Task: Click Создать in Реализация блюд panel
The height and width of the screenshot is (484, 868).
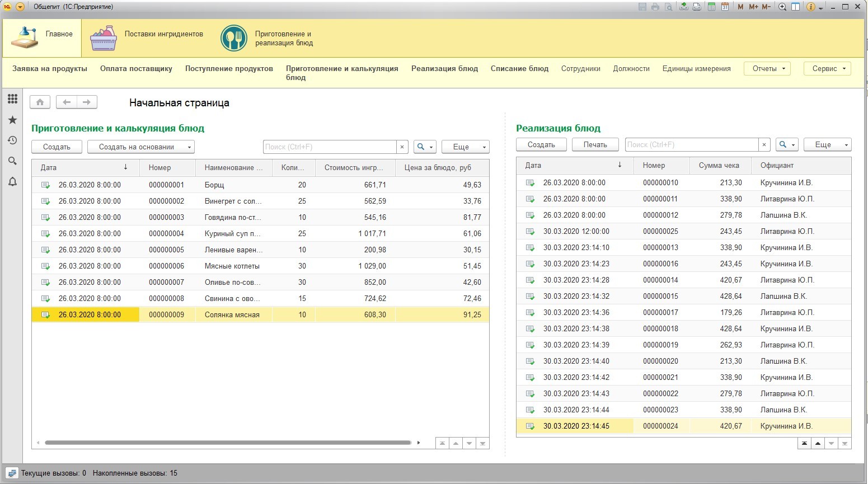Action: pyautogui.click(x=541, y=145)
